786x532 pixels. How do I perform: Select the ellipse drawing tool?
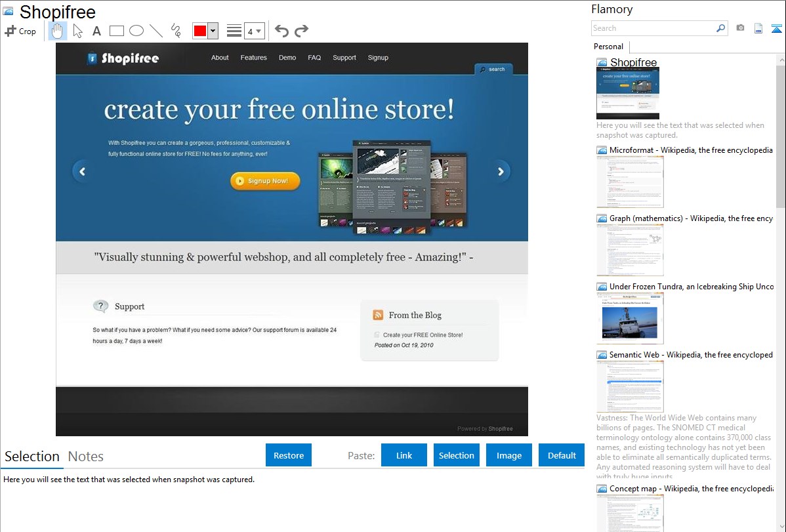tap(136, 31)
